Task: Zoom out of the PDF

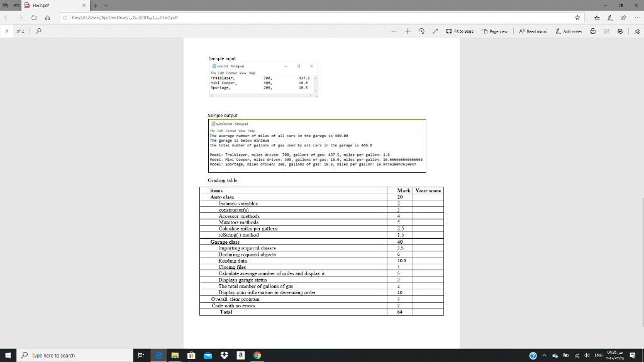Action: (x=394, y=31)
